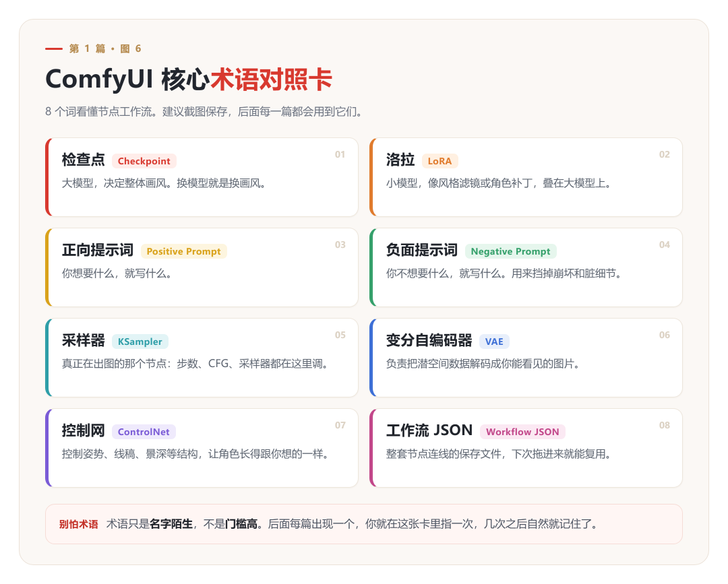Click the term title '洛拉'

click(400, 160)
